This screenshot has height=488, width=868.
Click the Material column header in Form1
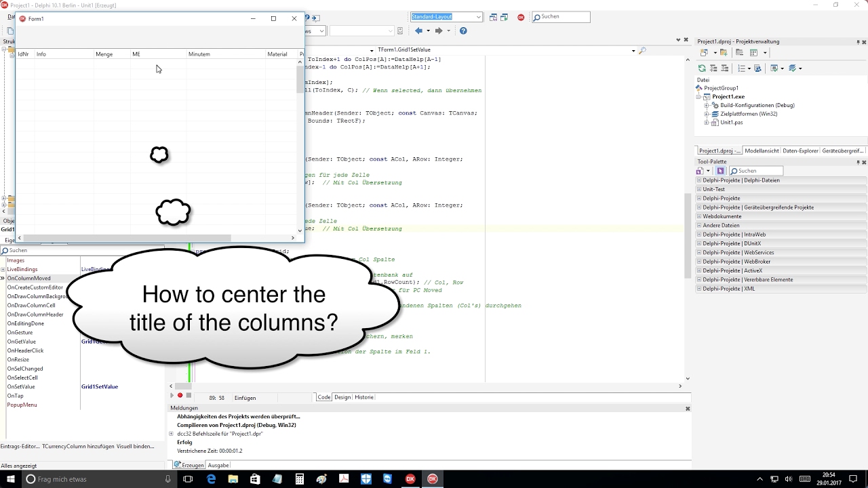(281, 54)
